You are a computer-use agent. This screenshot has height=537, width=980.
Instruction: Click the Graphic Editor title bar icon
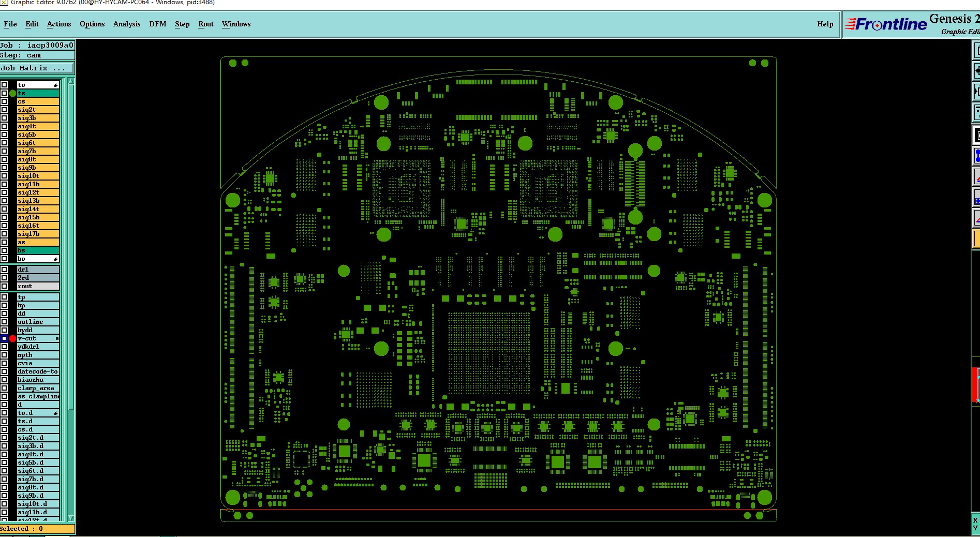tap(4, 3)
